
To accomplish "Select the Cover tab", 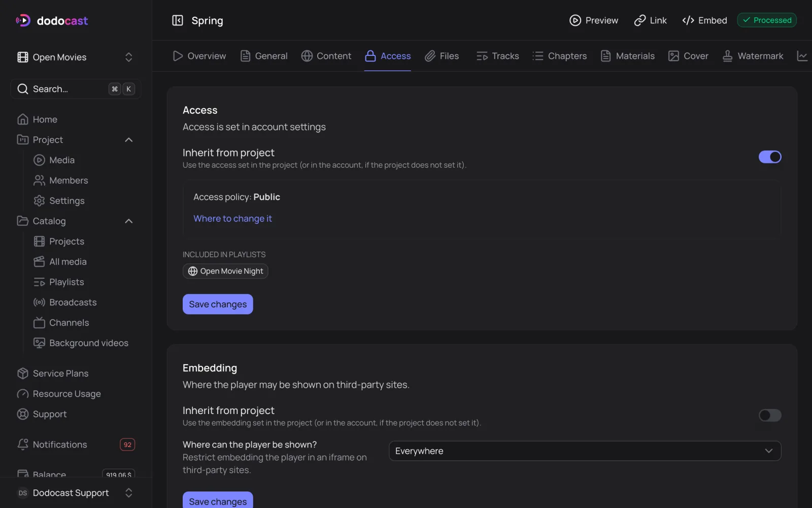I will (689, 56).
